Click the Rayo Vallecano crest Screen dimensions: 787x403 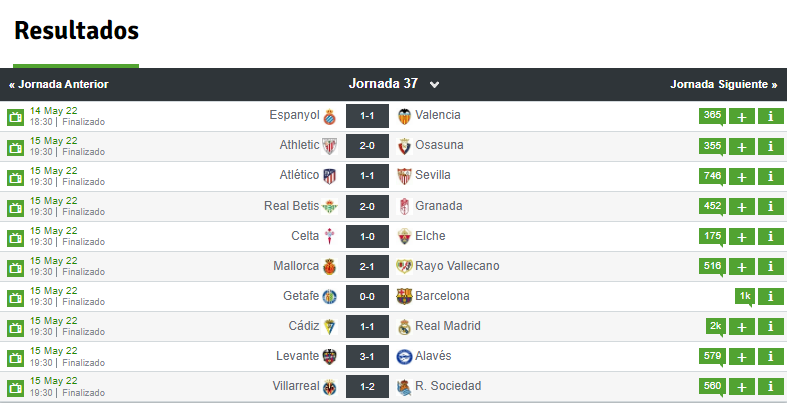(404, 266)
